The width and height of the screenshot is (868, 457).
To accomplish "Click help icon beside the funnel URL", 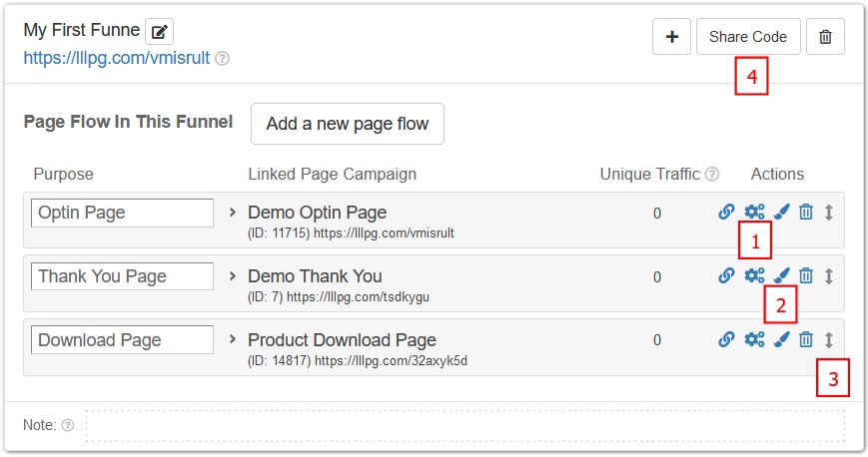I will point(222,58).
